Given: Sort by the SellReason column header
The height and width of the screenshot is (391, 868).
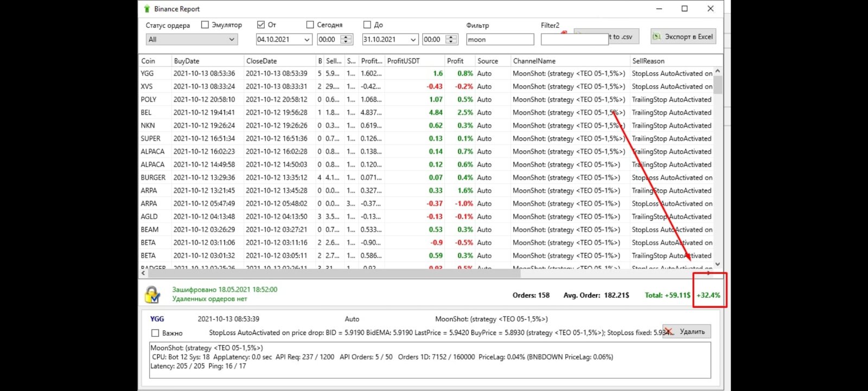Looking at the screenshot, I should [672, 61].
